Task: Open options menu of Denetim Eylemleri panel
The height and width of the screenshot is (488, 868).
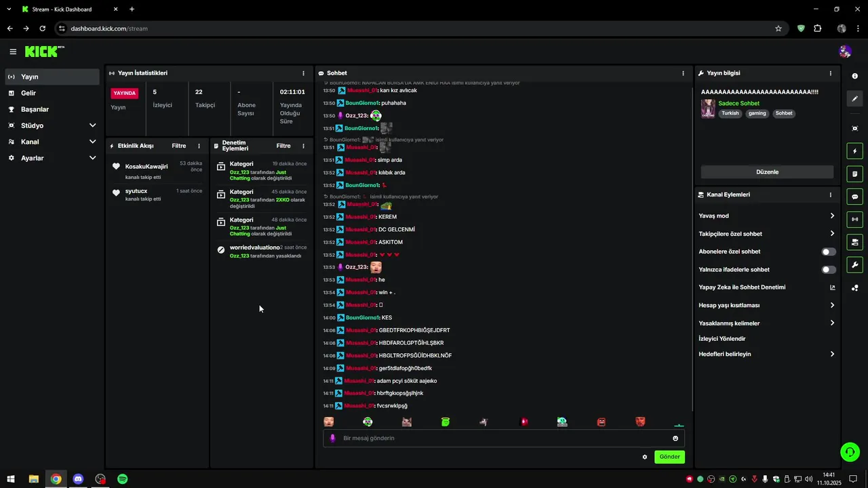Action: click(x=303, y=146)
